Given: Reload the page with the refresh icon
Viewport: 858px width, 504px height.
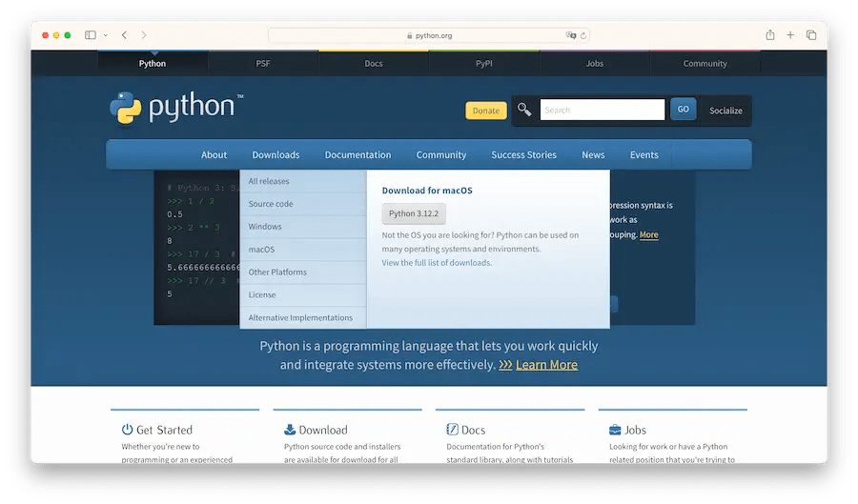Looking at the screenshot, I should (x=583, y=35).
